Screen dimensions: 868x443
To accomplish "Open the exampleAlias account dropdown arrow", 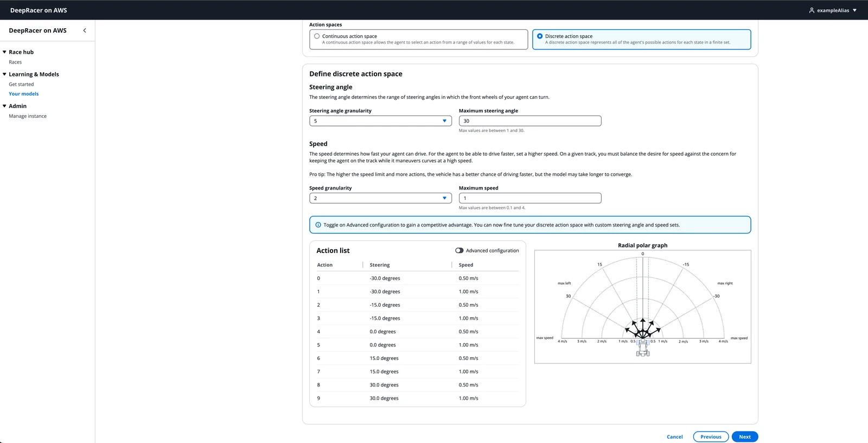I will [854, 10].
